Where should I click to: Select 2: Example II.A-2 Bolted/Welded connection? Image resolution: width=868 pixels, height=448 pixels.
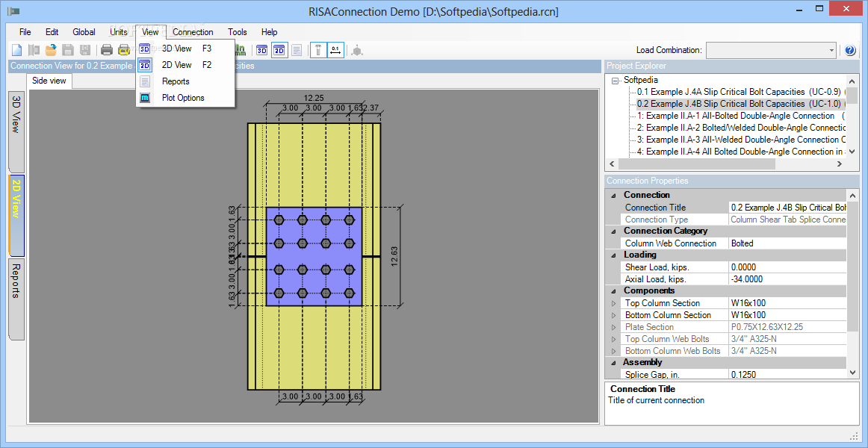pos(740,128)
